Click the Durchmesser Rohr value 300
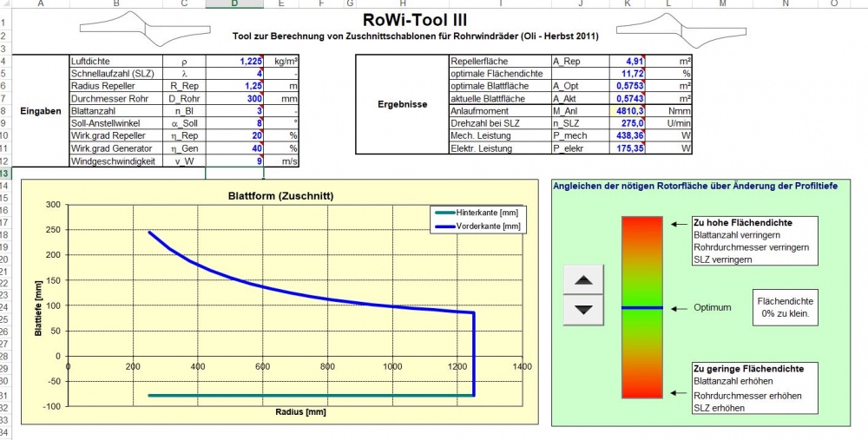 (x=234, y=99)
